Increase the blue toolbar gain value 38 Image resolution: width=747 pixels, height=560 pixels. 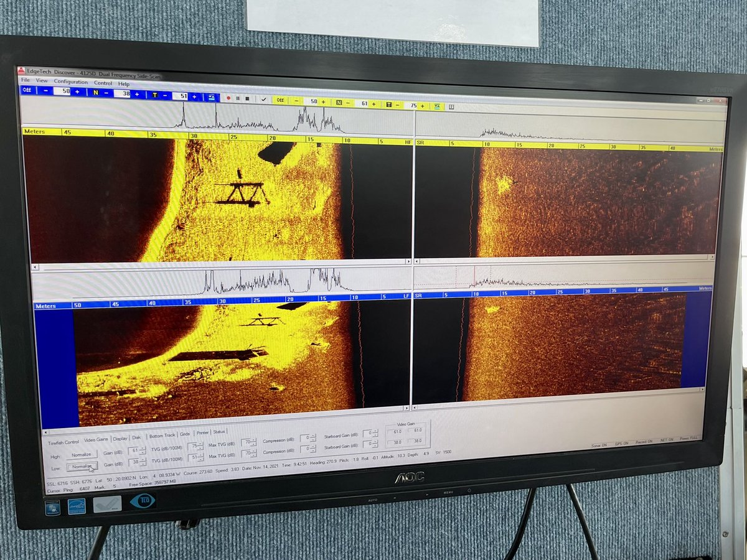137,95
